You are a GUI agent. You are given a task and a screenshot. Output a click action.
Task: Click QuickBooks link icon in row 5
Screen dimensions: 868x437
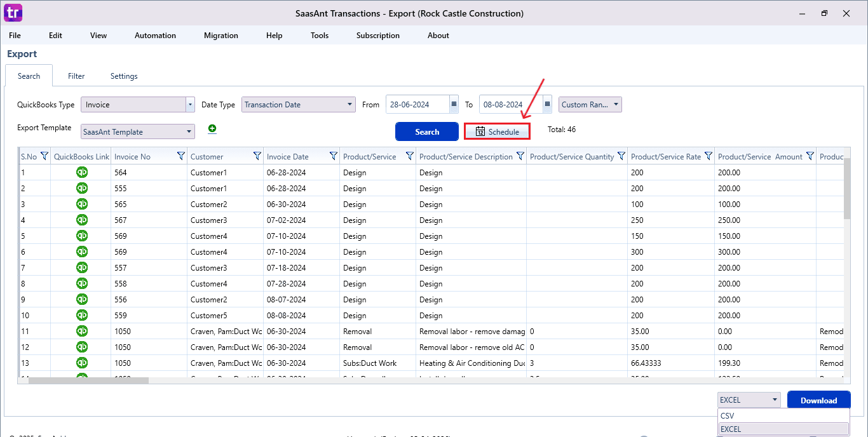(x=82, y=236)
